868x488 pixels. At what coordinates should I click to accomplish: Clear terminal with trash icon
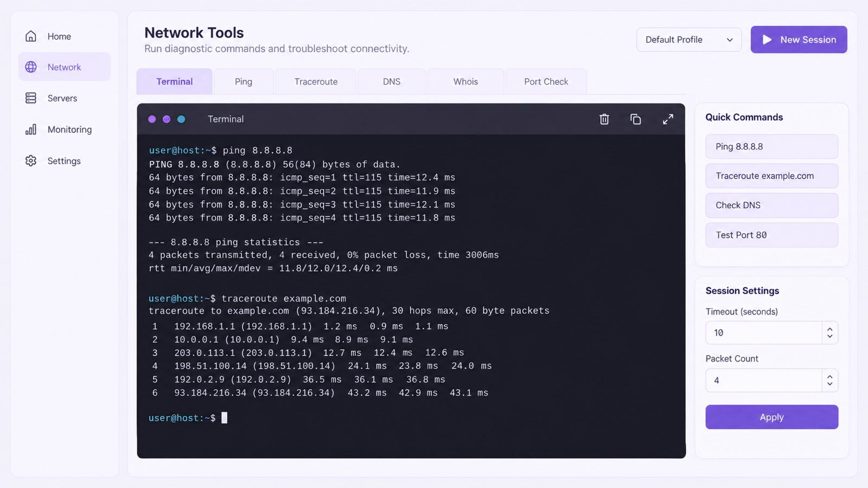click(604, 119)
